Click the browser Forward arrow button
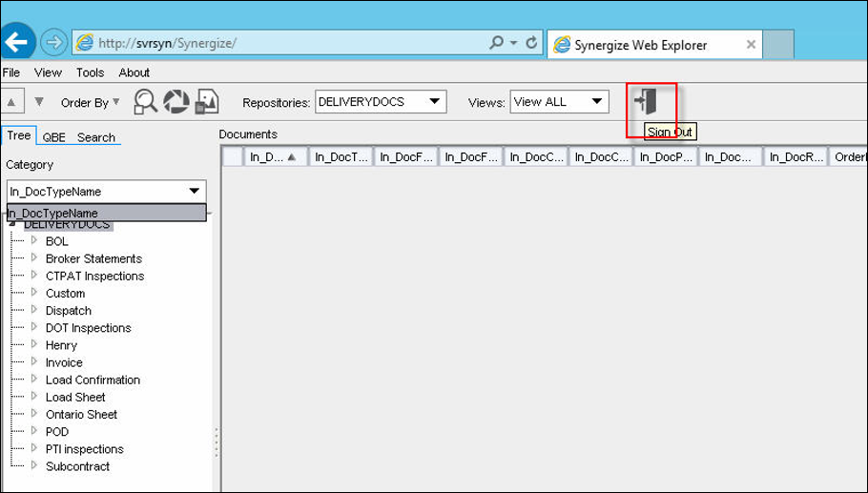This screenshot has width=868, height=493. point(53,43)
